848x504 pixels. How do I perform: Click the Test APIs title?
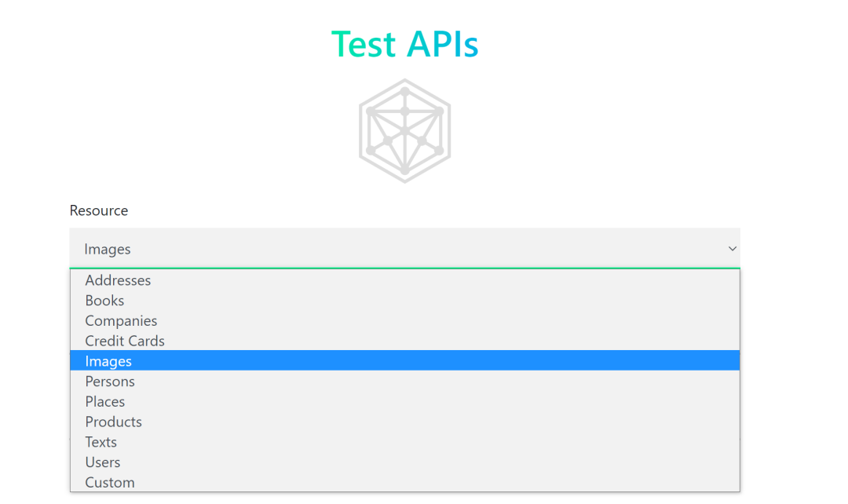pyautogui.click(x=404, y=44)
